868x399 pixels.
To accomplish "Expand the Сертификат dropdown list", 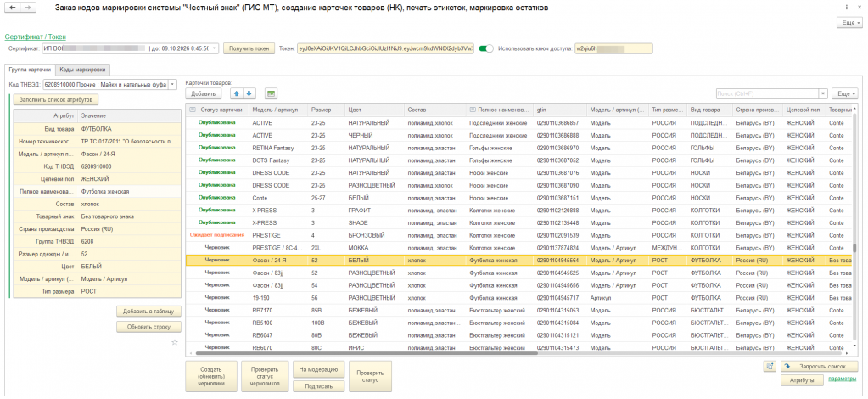I will pyautogui.click(x=215, y=48).
